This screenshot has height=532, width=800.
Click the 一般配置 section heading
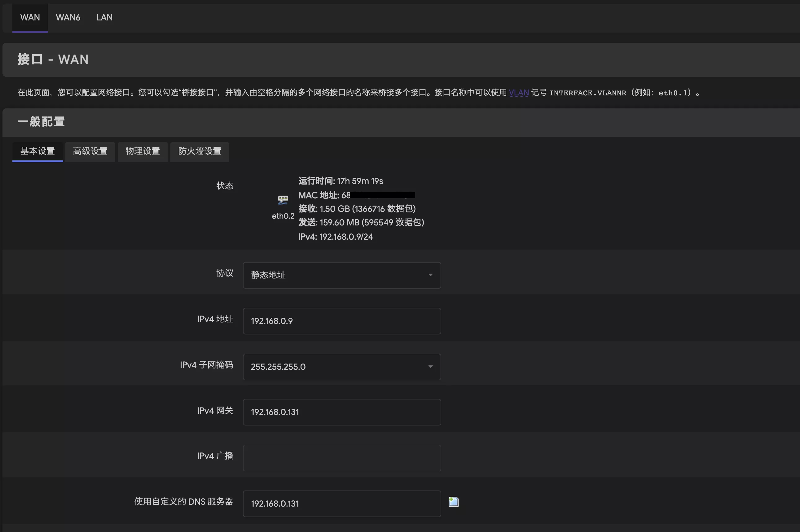pos(41,122)
